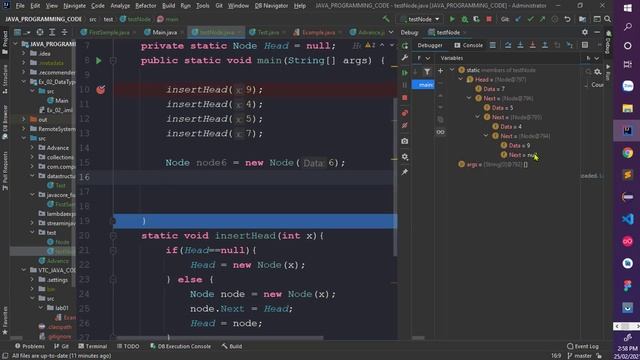
Task: Toggle code folding for main method at line 8
Action: (113, 61)
